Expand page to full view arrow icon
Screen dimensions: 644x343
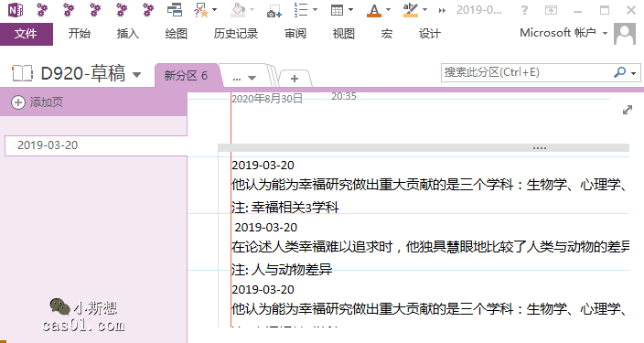(x=628, y=110)
